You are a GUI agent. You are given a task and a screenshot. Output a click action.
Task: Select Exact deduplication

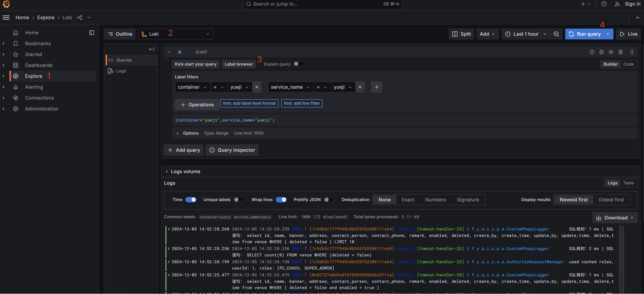(408, 200)
